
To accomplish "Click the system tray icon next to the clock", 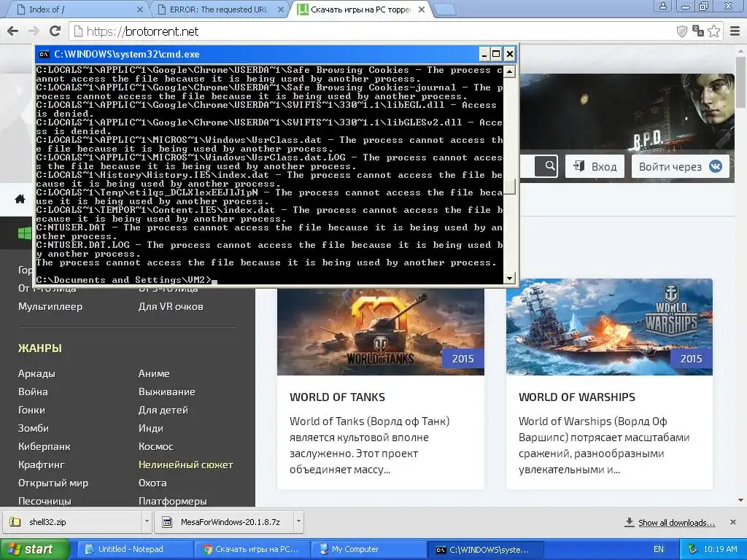I will point(693,549).
